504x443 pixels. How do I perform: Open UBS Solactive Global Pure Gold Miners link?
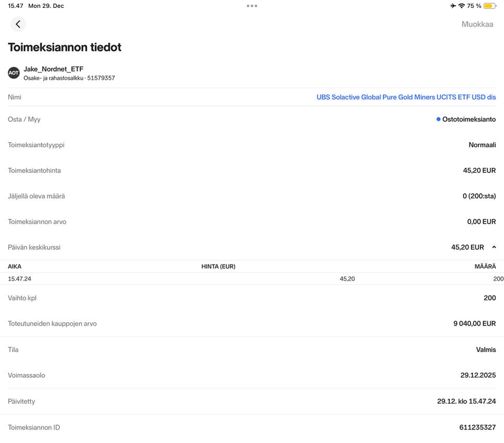(x=406, y=97)
